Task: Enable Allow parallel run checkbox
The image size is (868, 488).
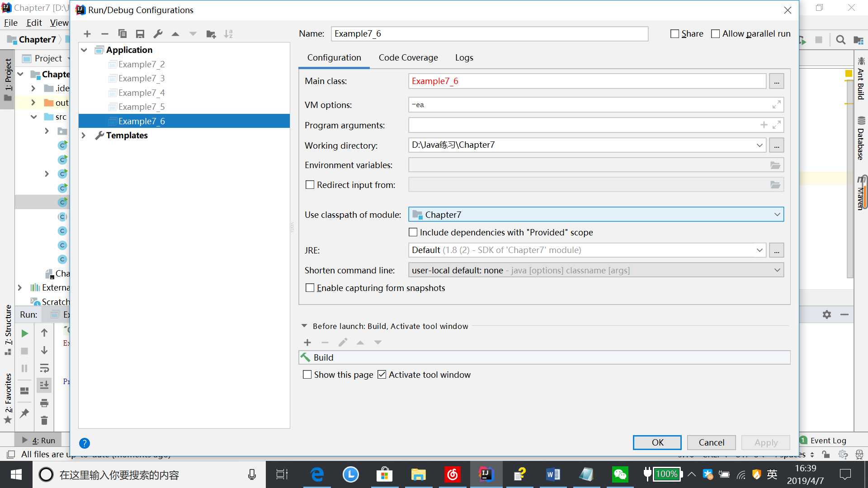Action: (715, 33)
